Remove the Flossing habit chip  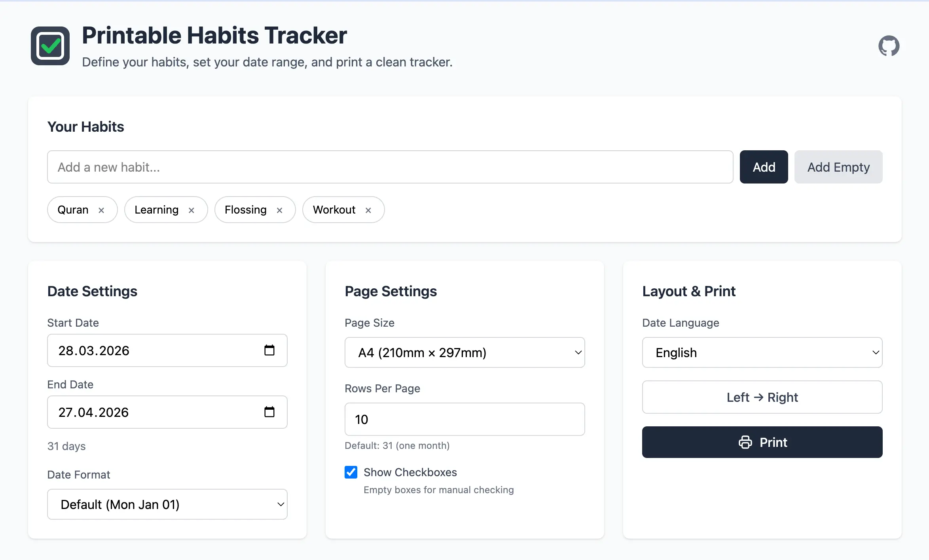279,210
